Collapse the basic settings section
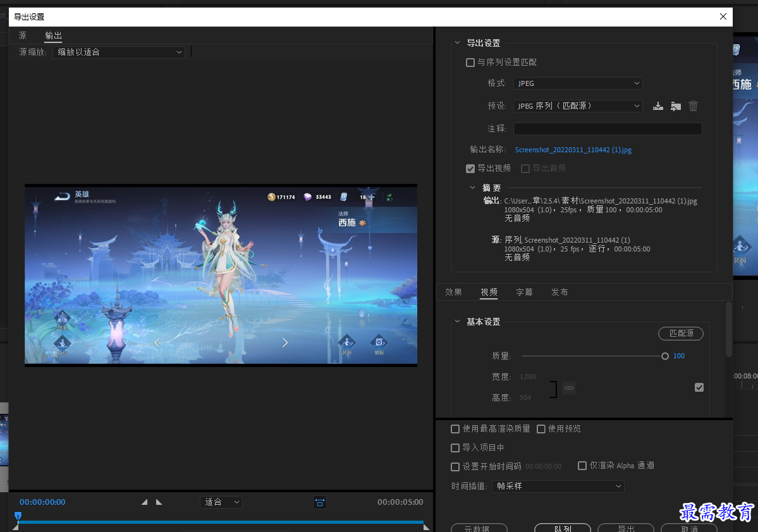Image resolution: width=758 pixels, height=532 pixels. point(457,322)
